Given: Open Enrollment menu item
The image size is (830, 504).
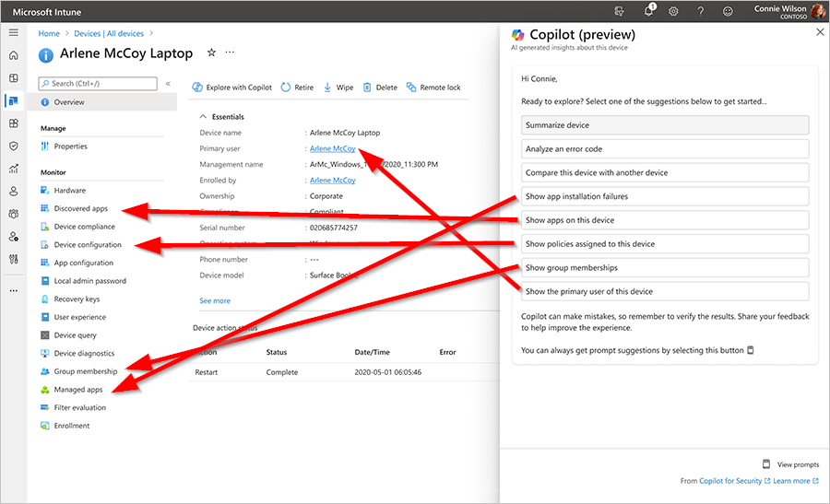Looking at the screenshot, I should coord(65,426).
